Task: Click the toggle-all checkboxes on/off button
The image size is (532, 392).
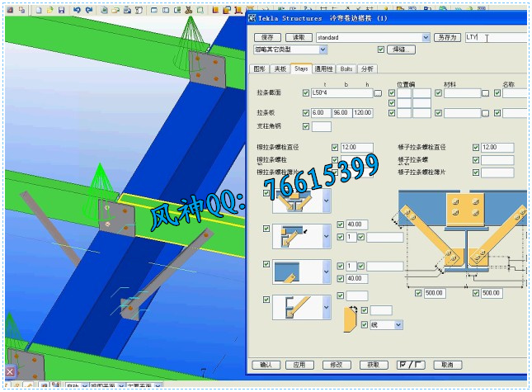Action: (412, 364)
